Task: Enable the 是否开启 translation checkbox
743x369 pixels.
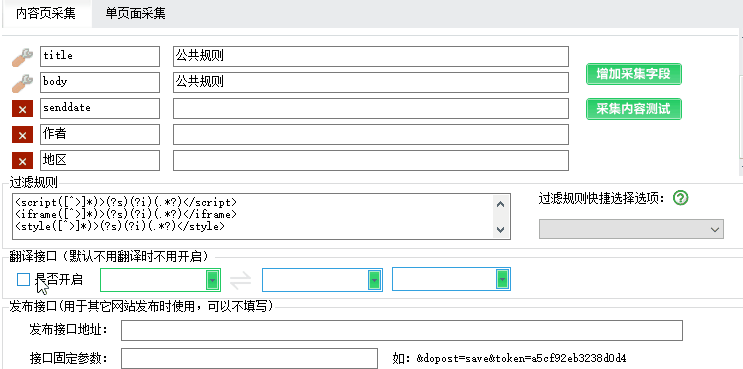Action: pos(23,280)
